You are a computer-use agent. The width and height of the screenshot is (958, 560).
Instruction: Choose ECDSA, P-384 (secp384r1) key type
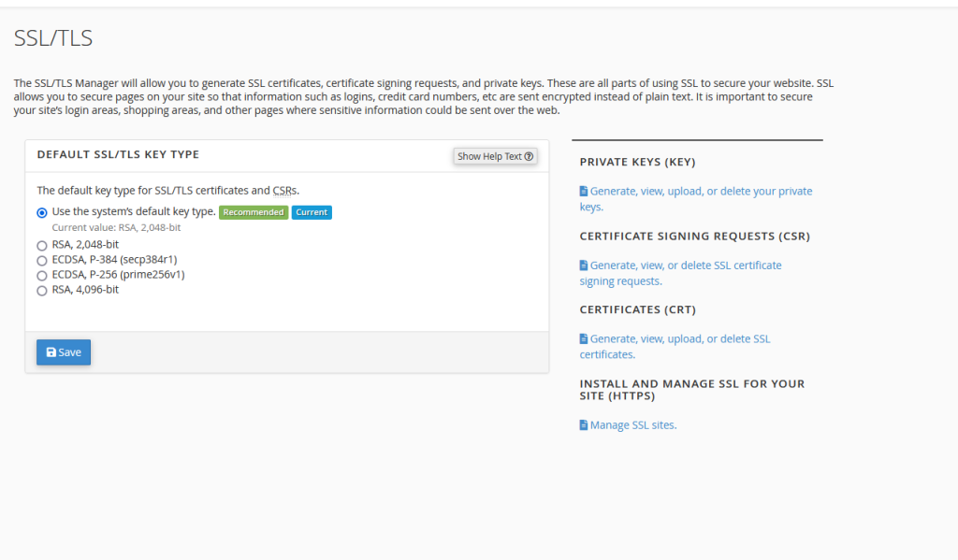coord(41,260)
